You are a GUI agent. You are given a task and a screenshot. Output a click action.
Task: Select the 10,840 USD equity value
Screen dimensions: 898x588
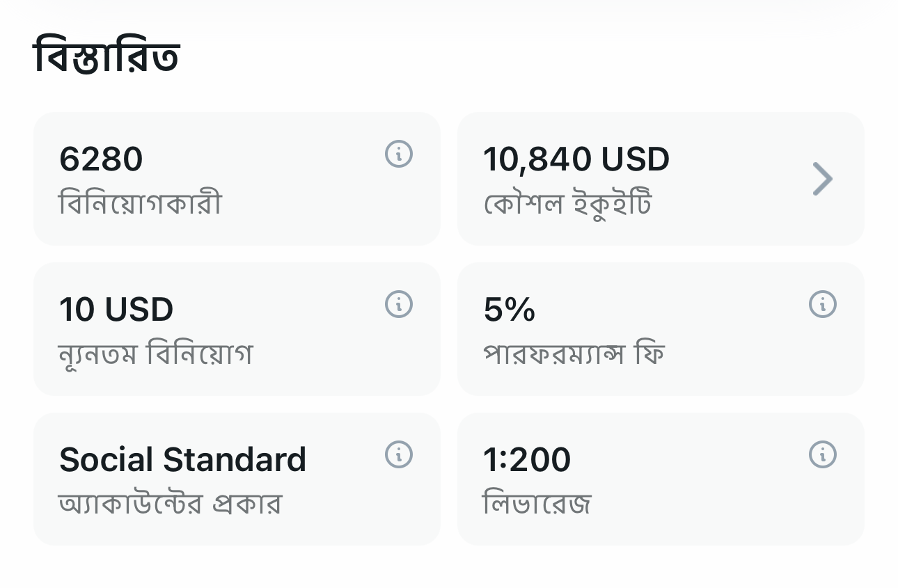[x=576, y=159]
